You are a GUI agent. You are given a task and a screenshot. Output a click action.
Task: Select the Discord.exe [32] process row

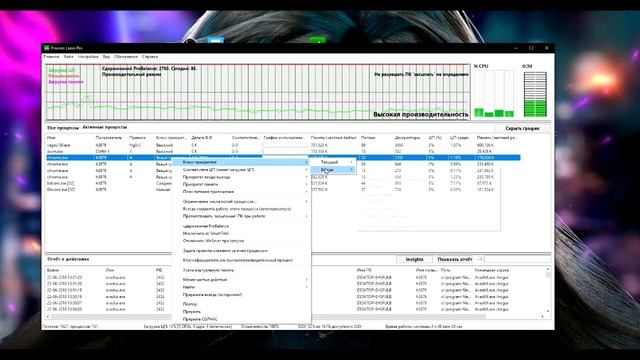(109, 190)
